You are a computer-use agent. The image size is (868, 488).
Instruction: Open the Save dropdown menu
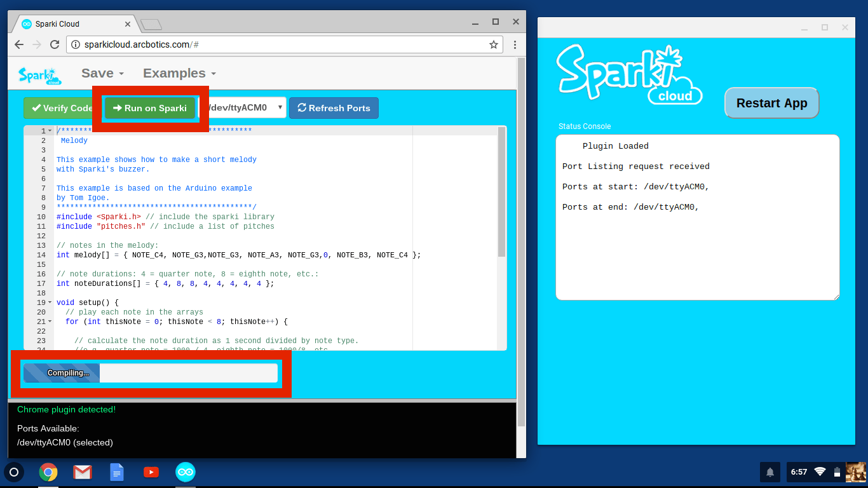pos(102,73)
